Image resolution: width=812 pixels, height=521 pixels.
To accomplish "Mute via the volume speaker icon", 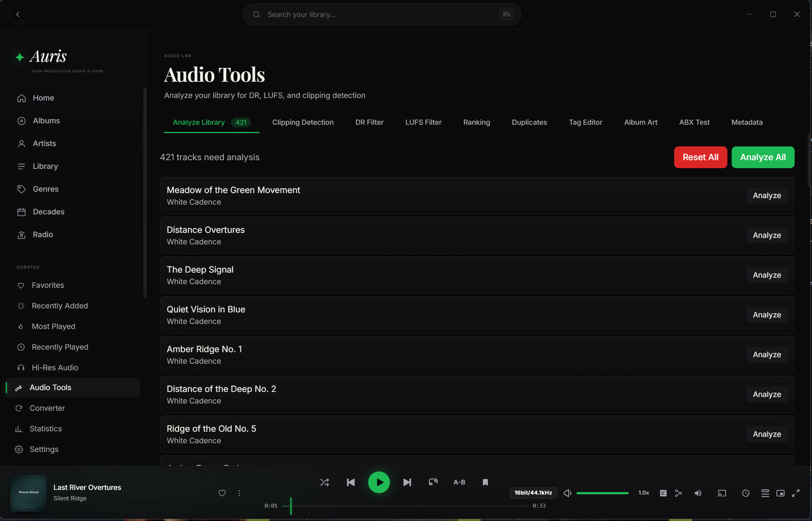I will click(568, 493).
